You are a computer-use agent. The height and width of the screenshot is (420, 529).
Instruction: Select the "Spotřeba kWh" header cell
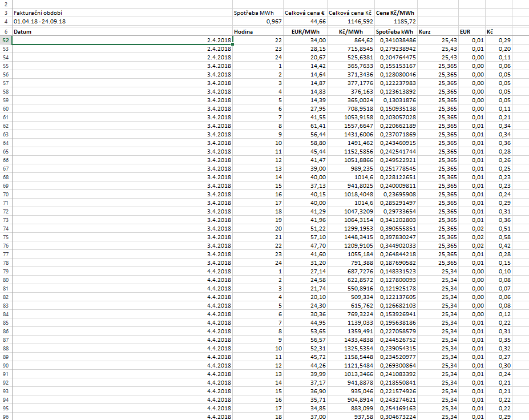tap(396, 32)
